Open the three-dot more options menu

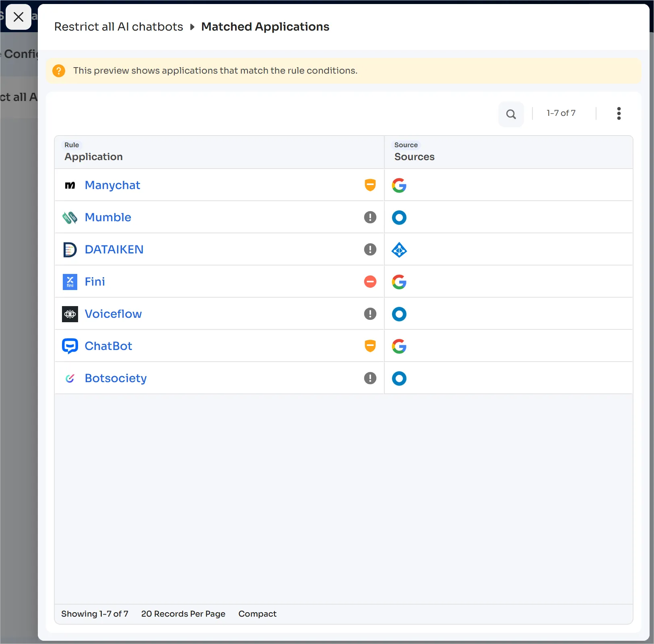[619, 113]
